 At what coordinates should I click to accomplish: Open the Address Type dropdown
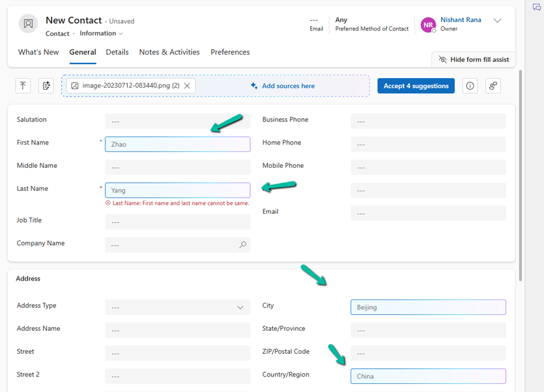click(178, 308)
